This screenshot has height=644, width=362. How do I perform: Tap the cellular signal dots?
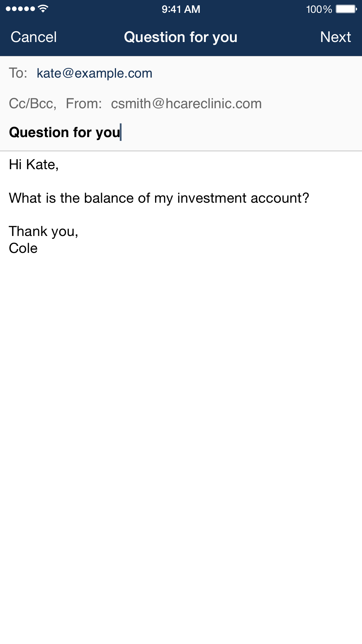20,9
